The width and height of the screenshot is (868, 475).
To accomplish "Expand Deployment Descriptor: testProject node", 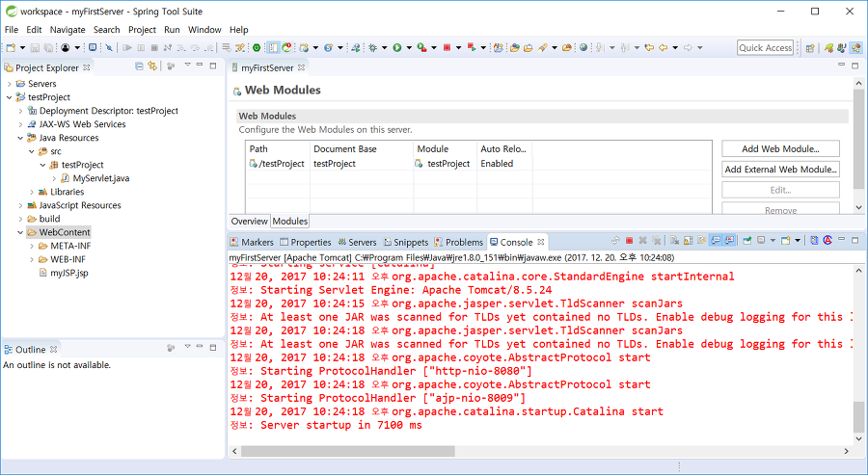I will click(20, 111).
